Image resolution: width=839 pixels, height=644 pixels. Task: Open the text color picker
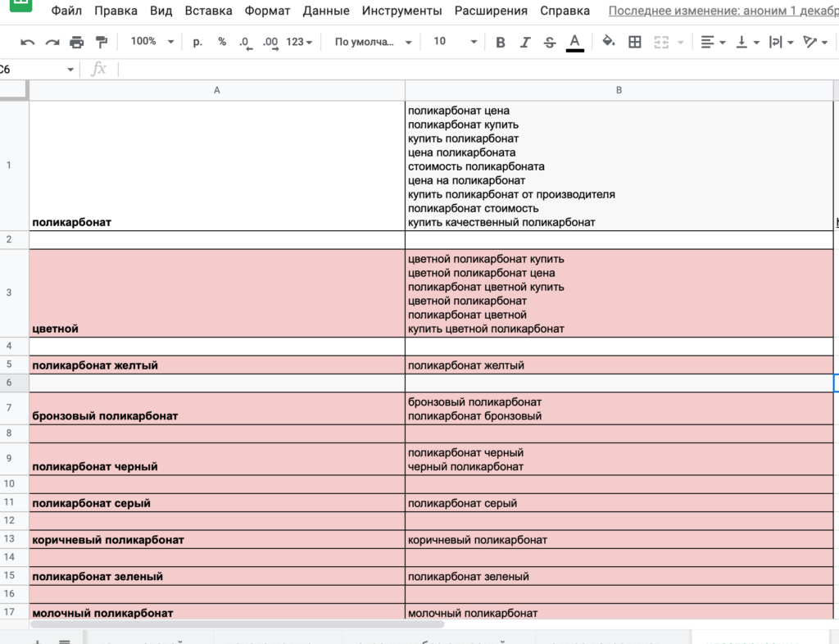574,43
